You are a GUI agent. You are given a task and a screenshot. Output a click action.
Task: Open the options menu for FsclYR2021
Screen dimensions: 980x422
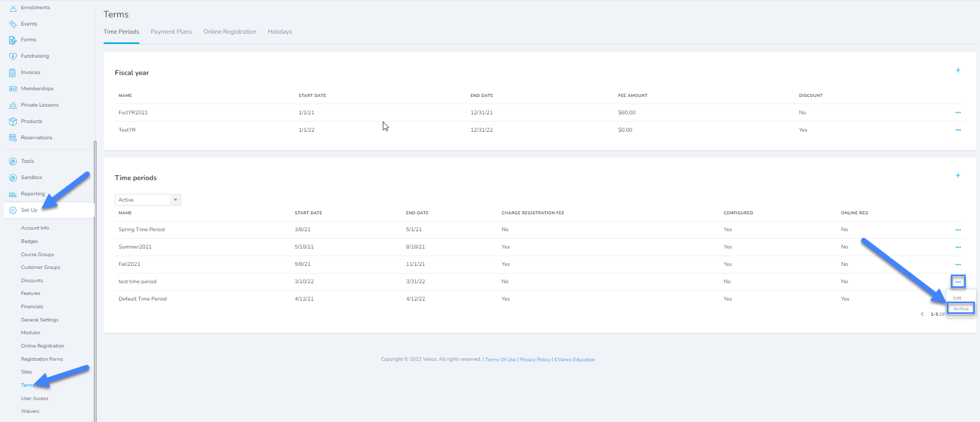point(958,113)
